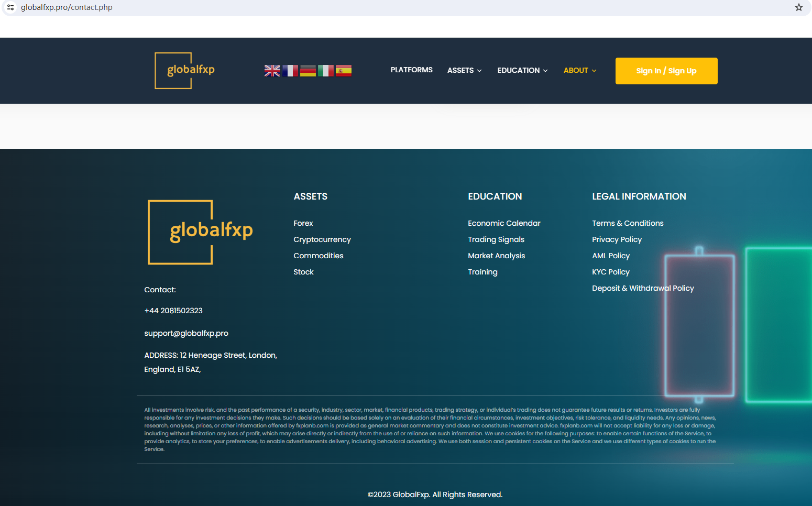Click the support@globalfxp.pro email address
The height and width of the screenshot is (506, 812).
coord(186,333)
